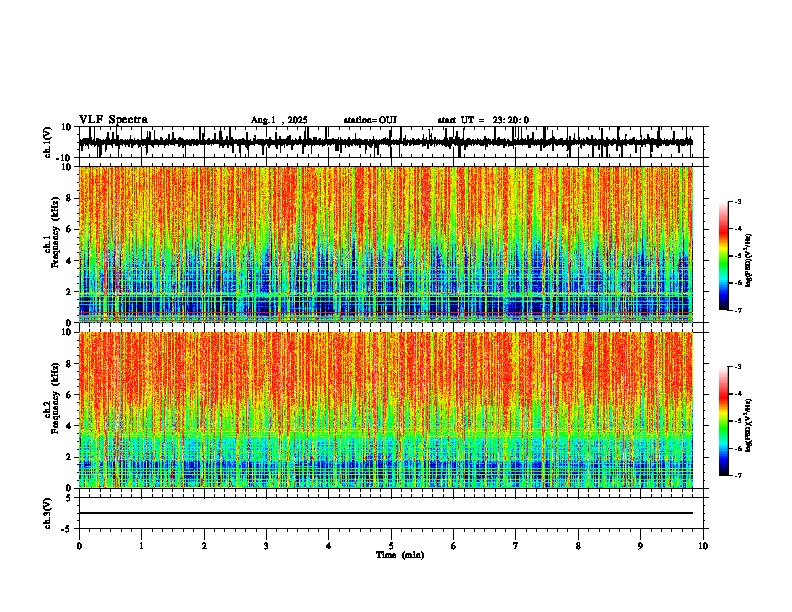Click the 5 tick on ch.3(V) axis
The width and height of the screenshot is (792, 612).
(x=69, y=497)
